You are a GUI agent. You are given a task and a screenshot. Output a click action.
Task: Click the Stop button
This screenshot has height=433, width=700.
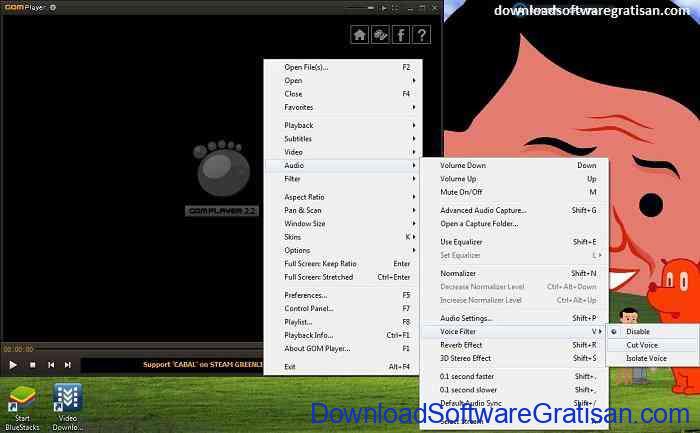(33, 365)
